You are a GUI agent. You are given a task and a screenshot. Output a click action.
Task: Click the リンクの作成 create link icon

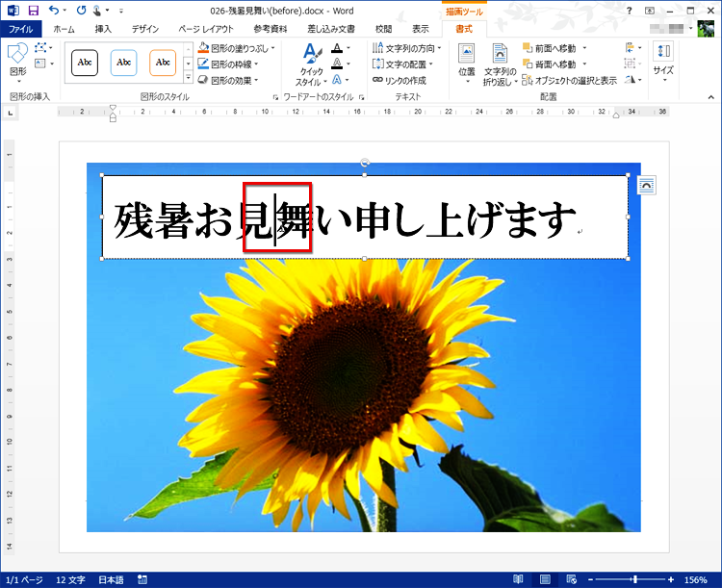pyautogui.click(x=377, y=80)
